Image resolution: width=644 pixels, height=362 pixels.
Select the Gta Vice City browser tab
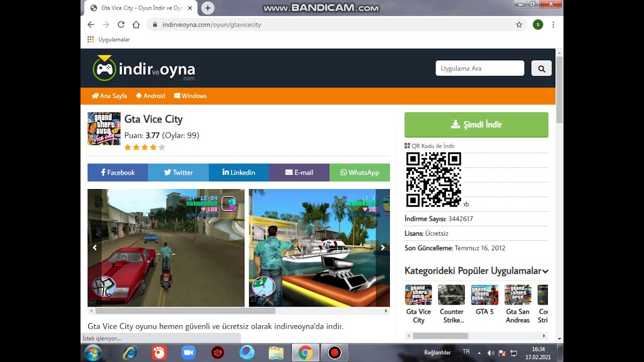point(142,8)
